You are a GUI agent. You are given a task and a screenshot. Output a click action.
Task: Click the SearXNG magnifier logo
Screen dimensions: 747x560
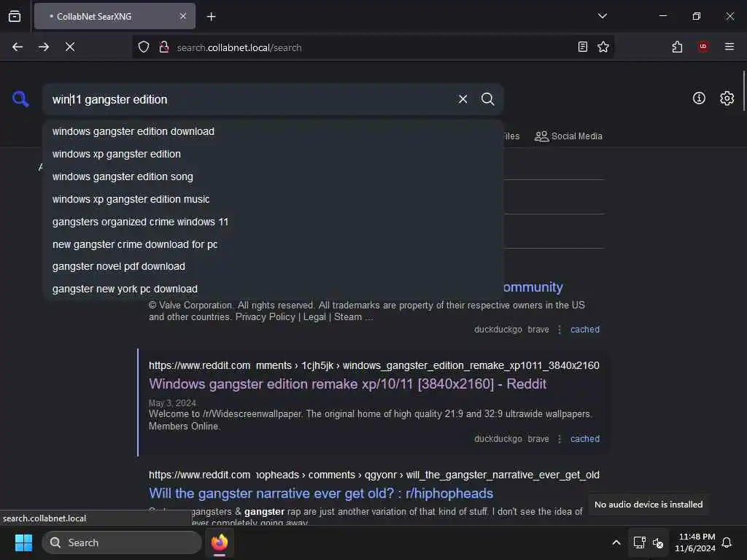click(20, 99)
